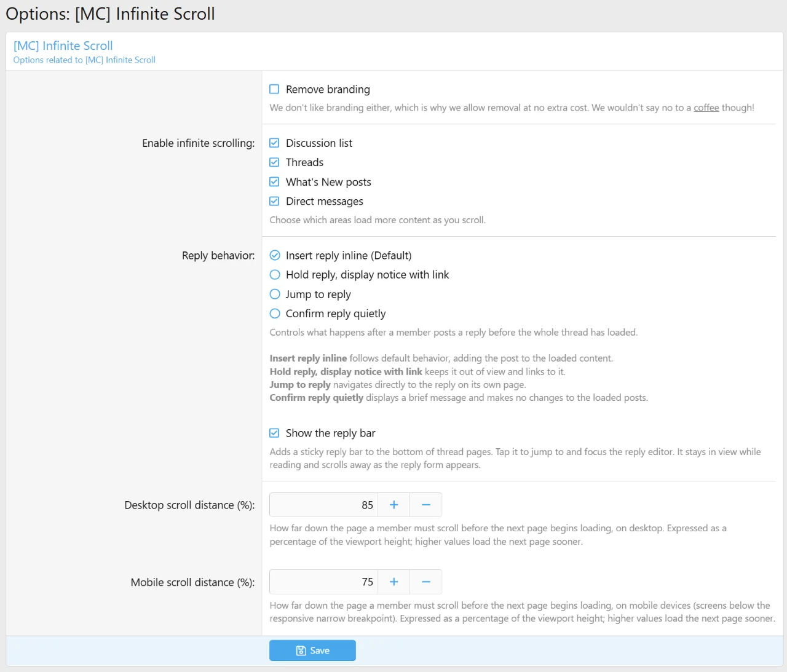Focus the Mobile scroll distance field
Screen dimensions: 787x672
click(323, 582)
